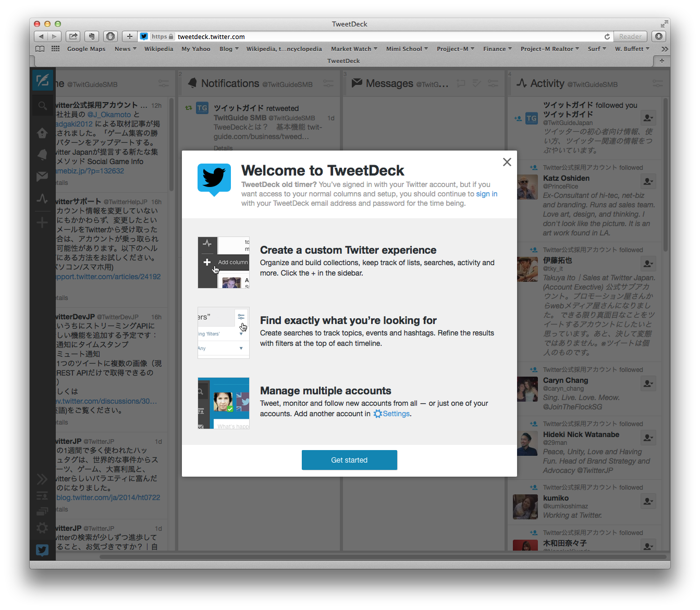Image resolution: width=700 pixels, height=610 pixels.
Task: Open the search icon in sidebar
Action: coord(42,106)
